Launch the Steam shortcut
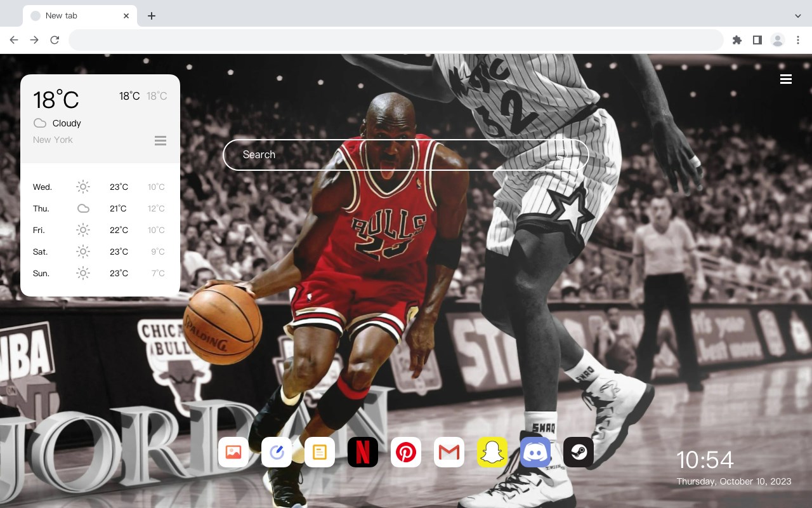This screenshot has width=812, height=508. point(579,452)
